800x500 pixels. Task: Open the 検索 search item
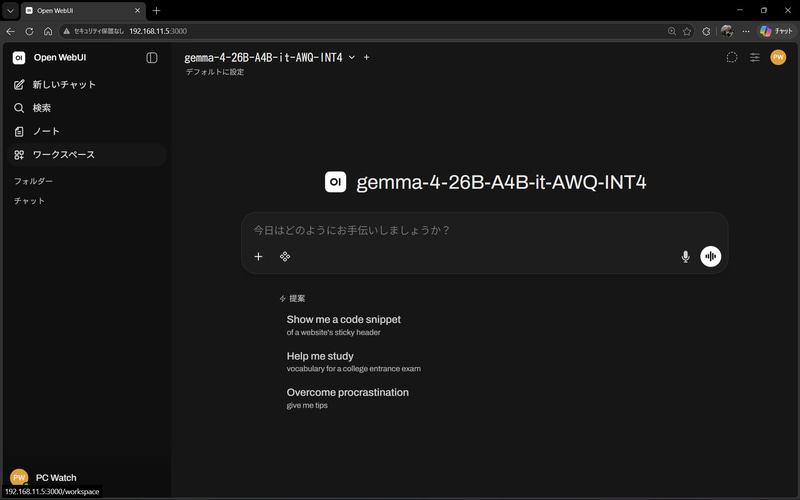[x=87, y=108]
